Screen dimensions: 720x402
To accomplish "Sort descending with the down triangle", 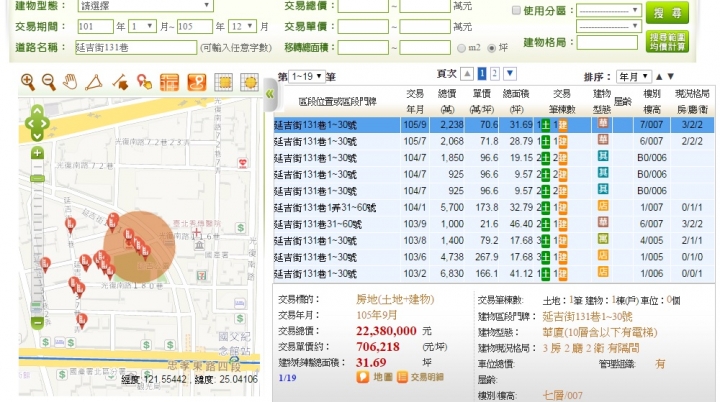I will (x=671, y=77).
